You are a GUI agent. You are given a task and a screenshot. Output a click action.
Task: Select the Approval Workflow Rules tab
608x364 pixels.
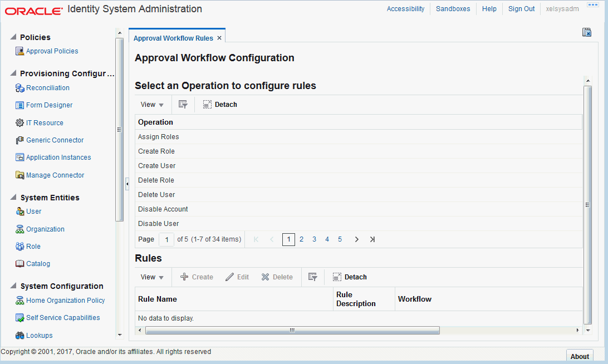click(x=173, y=38)
